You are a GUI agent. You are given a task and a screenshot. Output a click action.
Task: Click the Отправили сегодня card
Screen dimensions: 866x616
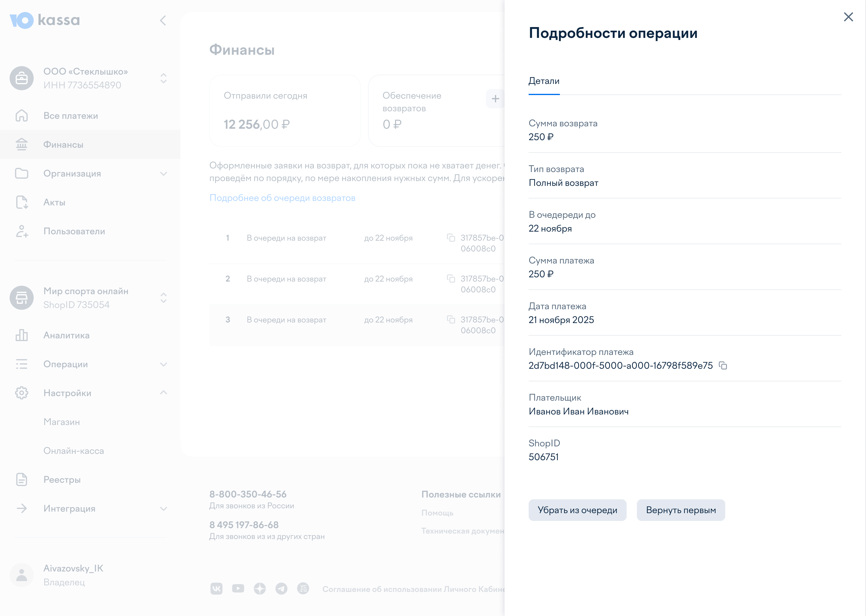(285, 111)
